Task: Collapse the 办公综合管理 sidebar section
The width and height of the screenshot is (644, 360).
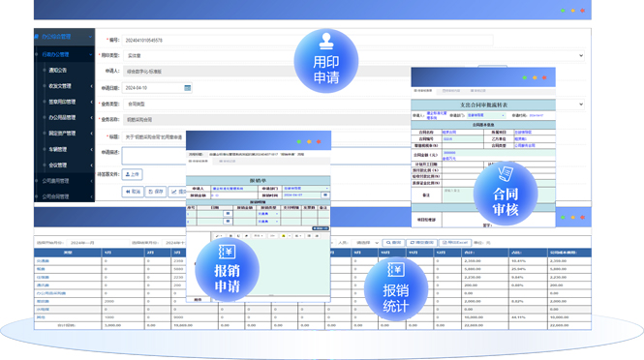Action: click(x=90, y=37)
